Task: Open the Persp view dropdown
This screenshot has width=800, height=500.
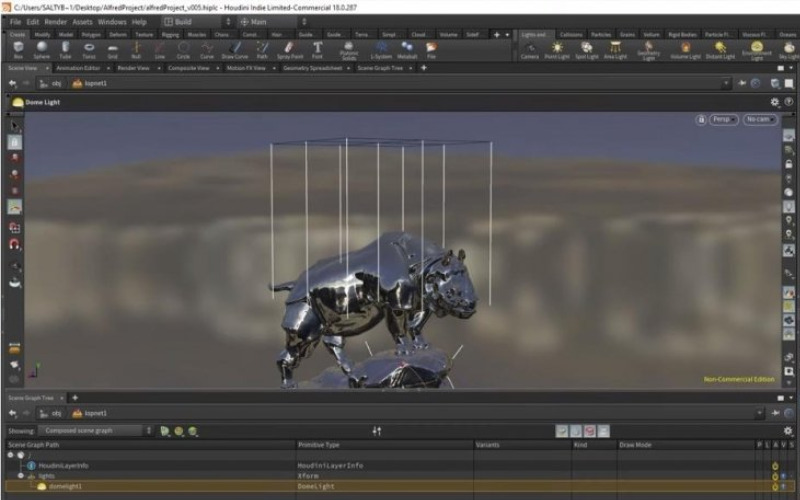Action: pos(723,119)
